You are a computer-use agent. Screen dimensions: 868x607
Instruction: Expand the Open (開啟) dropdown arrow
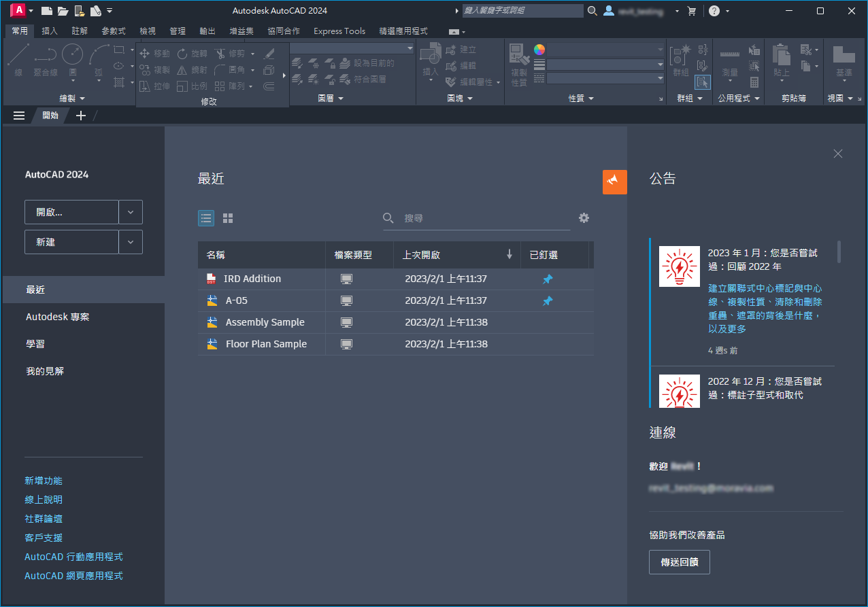click(131, 212)
